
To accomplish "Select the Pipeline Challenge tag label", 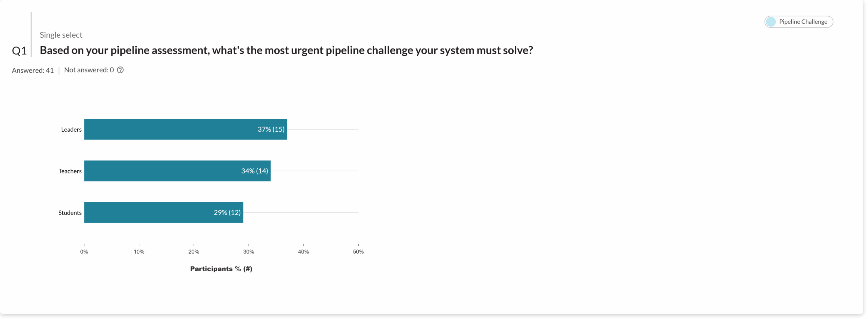I will (803, 22).
